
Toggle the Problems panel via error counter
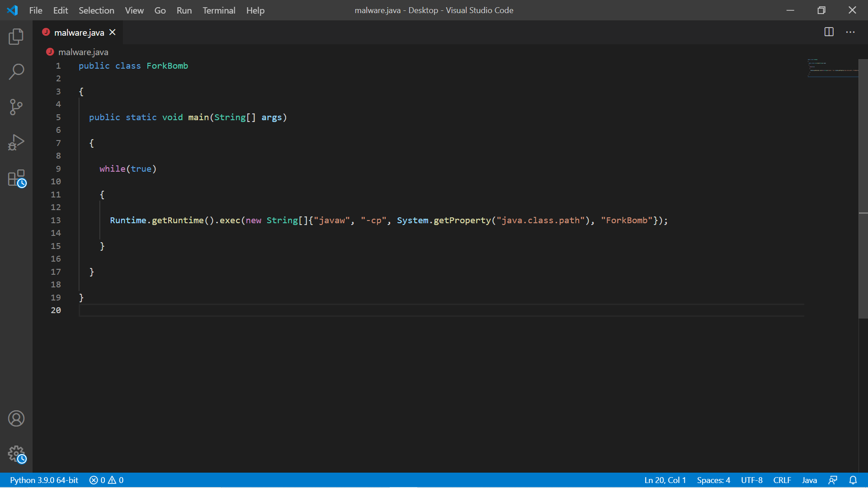click(106, 480)
